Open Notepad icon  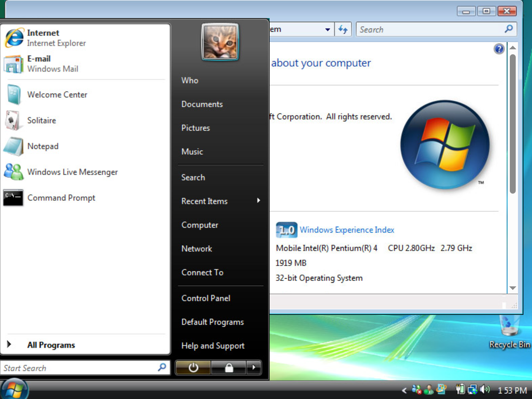[14, 146]
